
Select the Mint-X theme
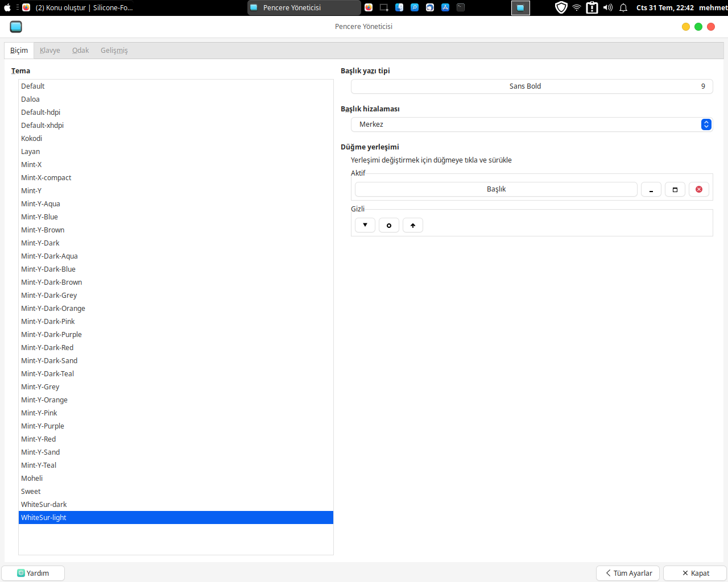tap(176, 165)
